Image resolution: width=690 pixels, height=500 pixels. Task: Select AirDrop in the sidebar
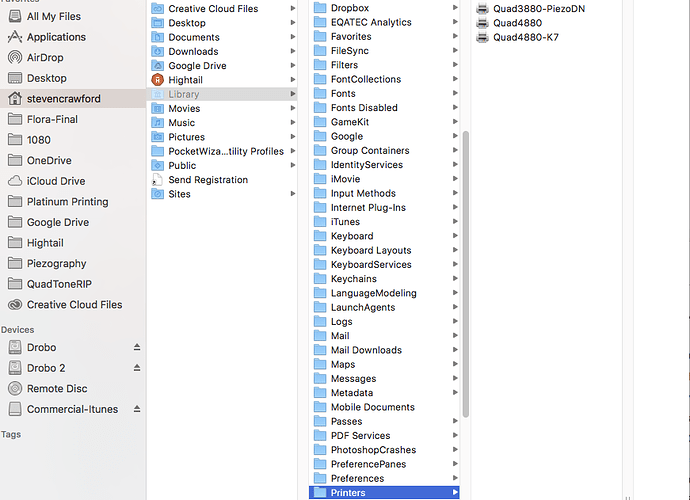(x=45, y=58)
